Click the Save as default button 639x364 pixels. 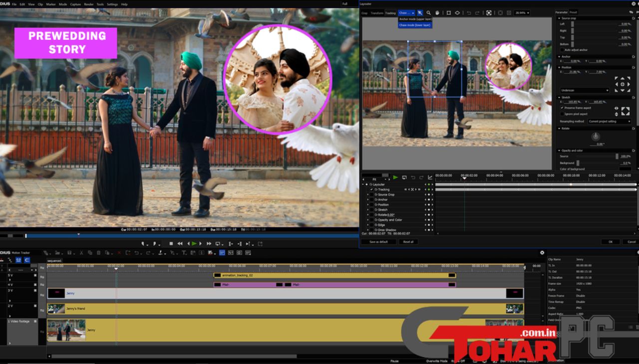(378, 242)
